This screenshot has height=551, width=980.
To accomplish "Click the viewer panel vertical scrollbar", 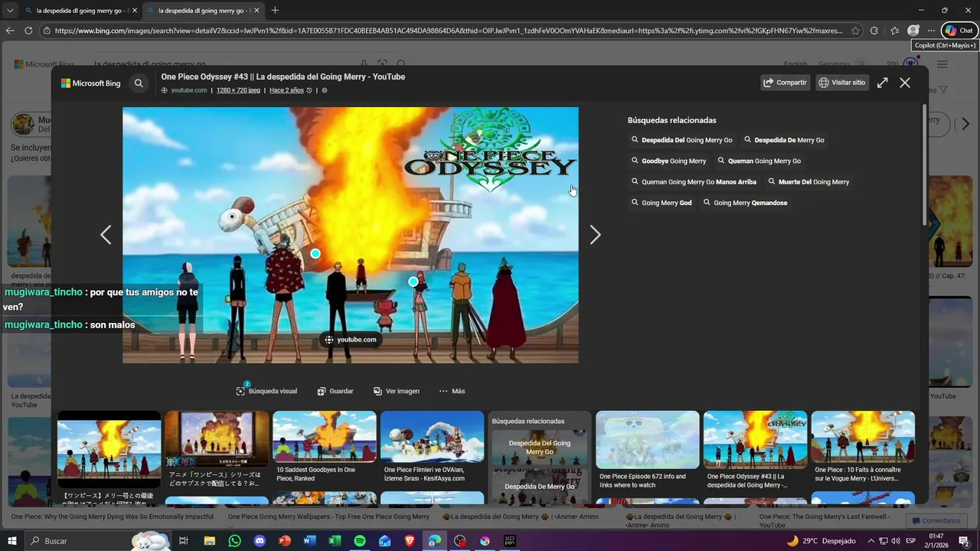I will (x=924, y=166).
